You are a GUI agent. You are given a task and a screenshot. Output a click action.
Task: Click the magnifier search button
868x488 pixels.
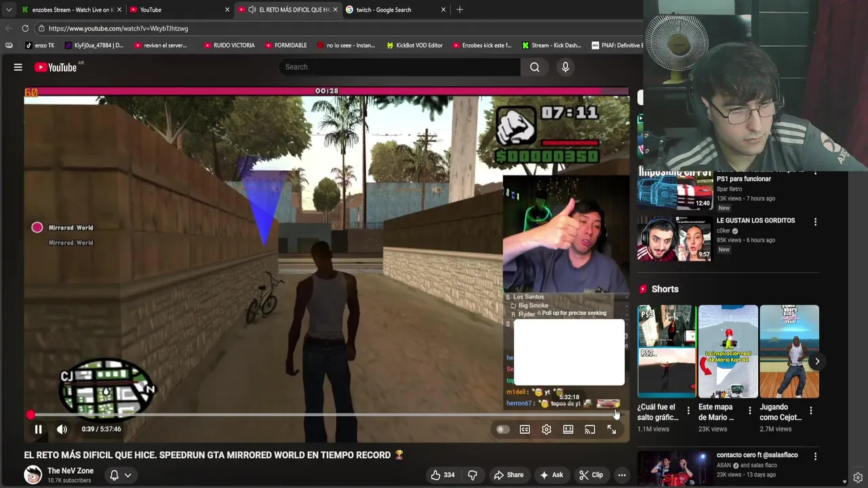coord(535,67)
